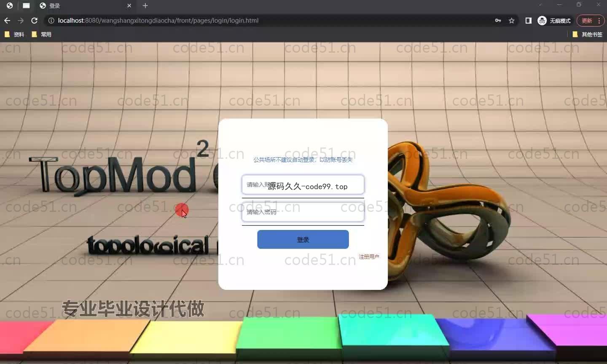Select the first pinned globe tab

click(x=9, y=5)
